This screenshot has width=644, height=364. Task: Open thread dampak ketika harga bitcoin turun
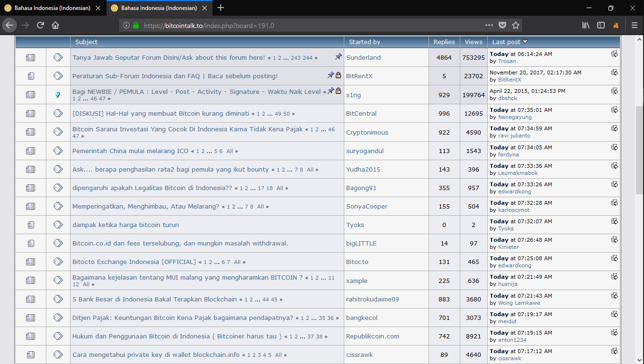pyautogui.click(x=125, y=225)
